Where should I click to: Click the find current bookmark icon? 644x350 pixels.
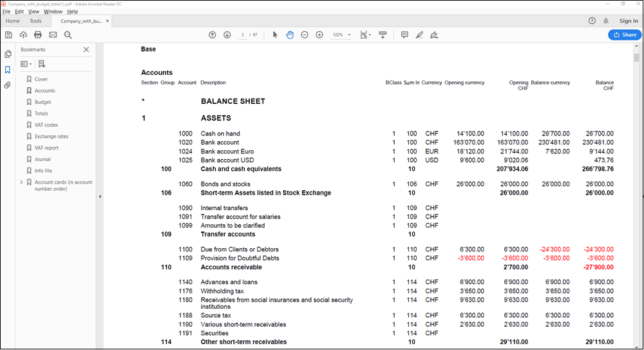tap(42, 64)
